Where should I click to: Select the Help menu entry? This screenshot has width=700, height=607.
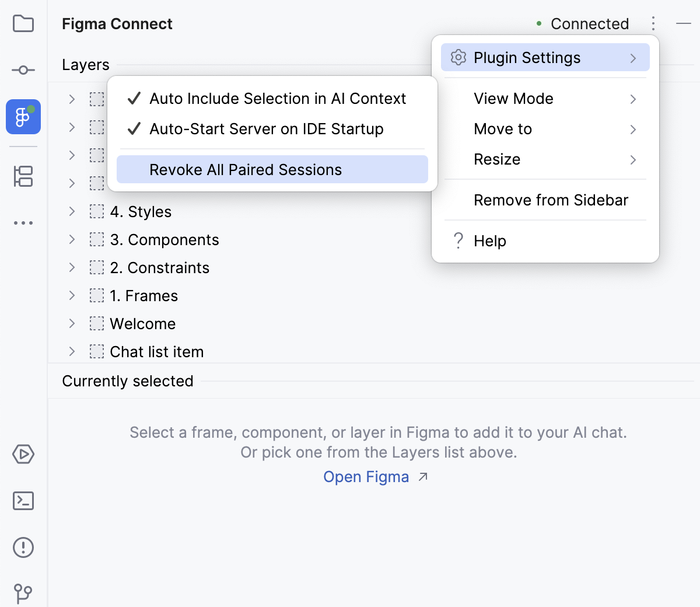[545, 240]
